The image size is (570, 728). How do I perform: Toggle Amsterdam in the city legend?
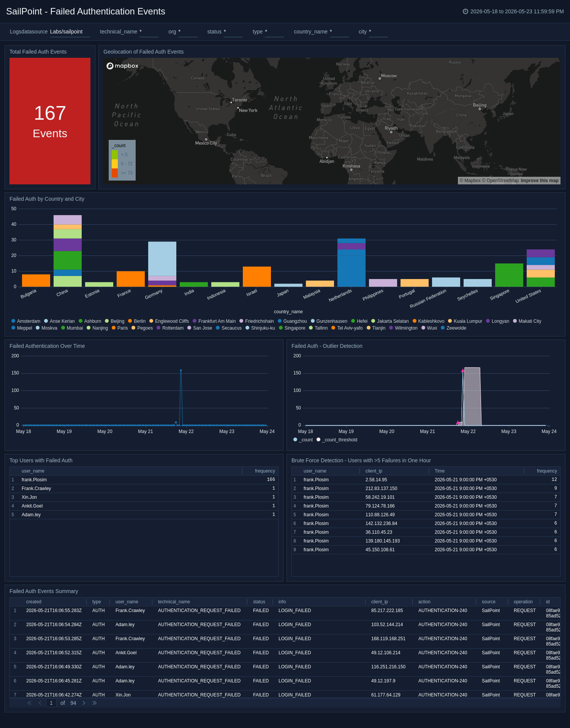(x=26, y=321)
